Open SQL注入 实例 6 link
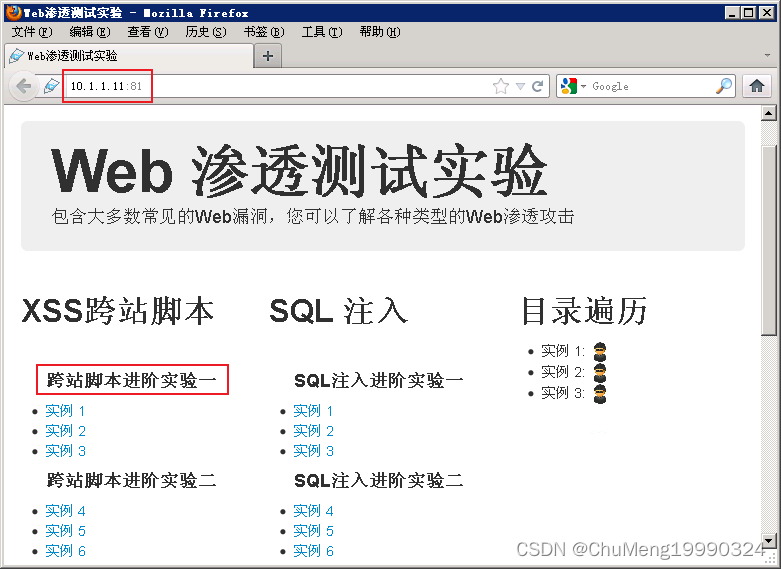781x569 pixels. point(313,551)
